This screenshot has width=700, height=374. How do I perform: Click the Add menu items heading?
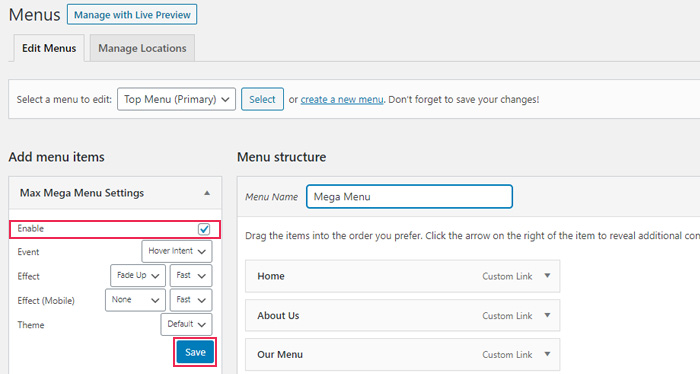tap(56, 157)
